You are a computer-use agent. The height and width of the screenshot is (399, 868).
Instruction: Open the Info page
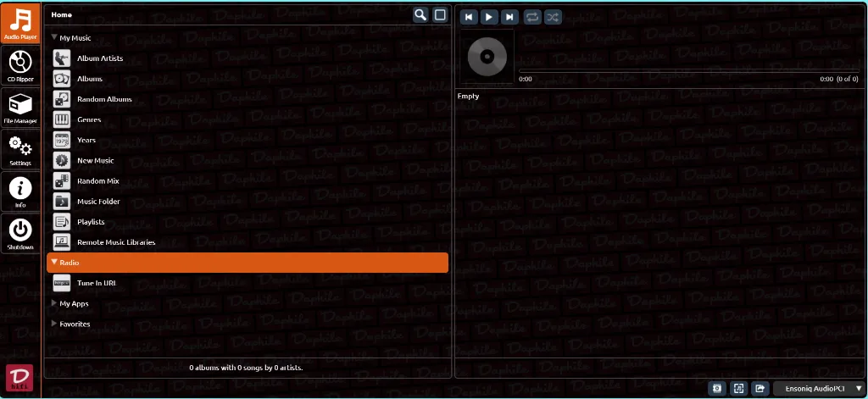[x=20, y=192]
